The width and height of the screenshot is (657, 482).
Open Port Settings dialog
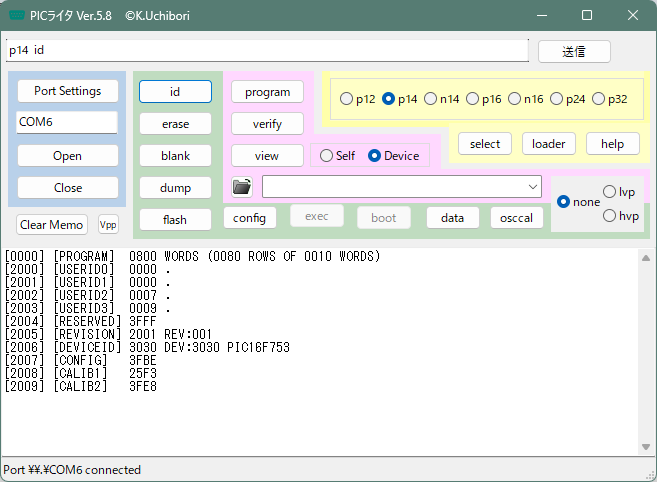pyautogui.click(x=67, y=91)
